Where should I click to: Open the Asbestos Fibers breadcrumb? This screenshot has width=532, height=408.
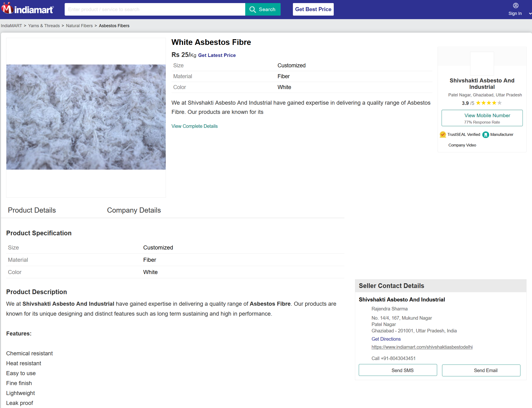click(x=114, y=26)
